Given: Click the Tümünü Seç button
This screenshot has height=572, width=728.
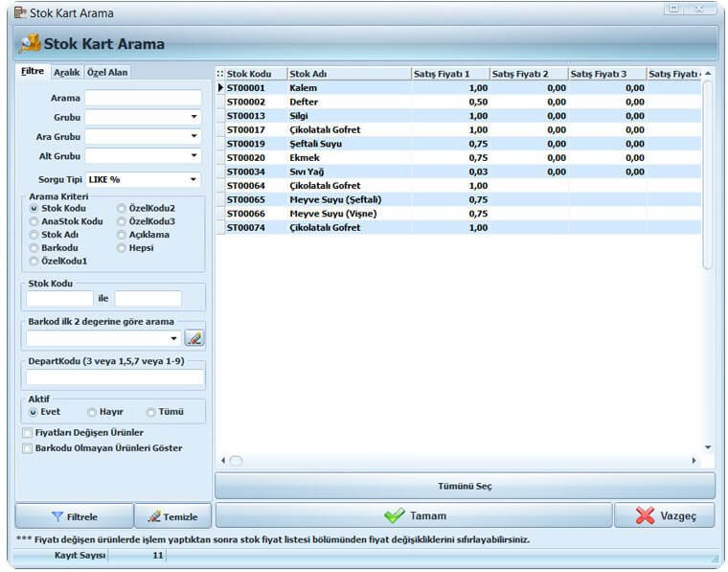Looking at the screenshot, I should pos(465,486).
